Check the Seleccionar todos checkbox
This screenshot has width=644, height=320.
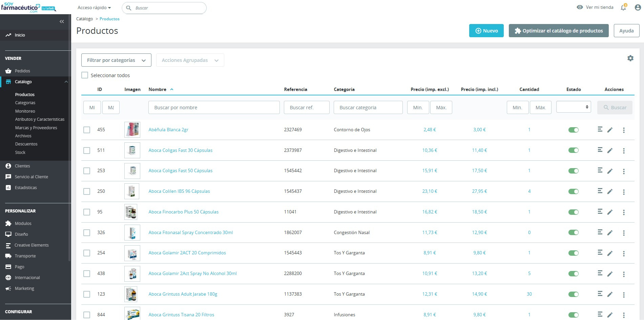[85, 75]
